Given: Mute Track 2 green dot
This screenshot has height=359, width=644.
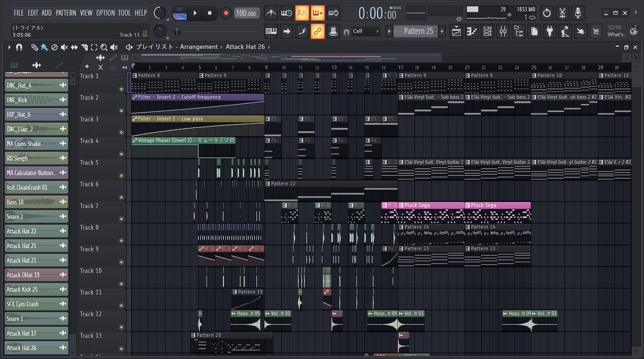Looking at the screenshot, I should point(121,111).
